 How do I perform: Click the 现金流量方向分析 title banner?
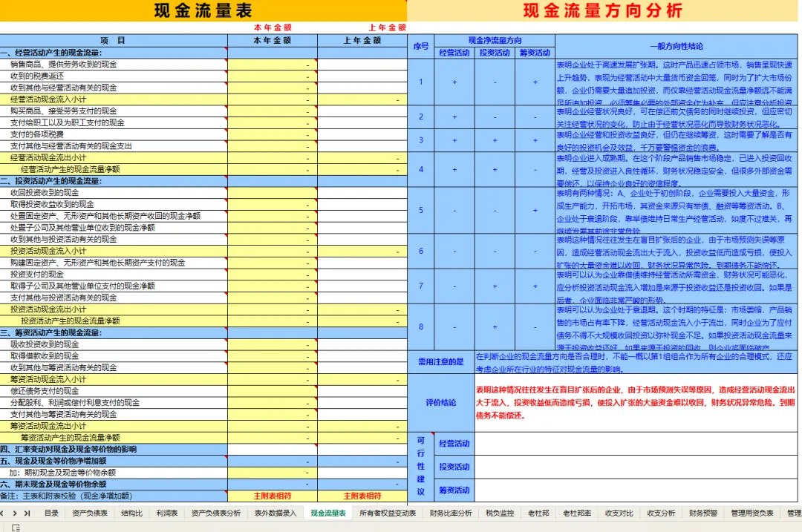coord(602,10)
